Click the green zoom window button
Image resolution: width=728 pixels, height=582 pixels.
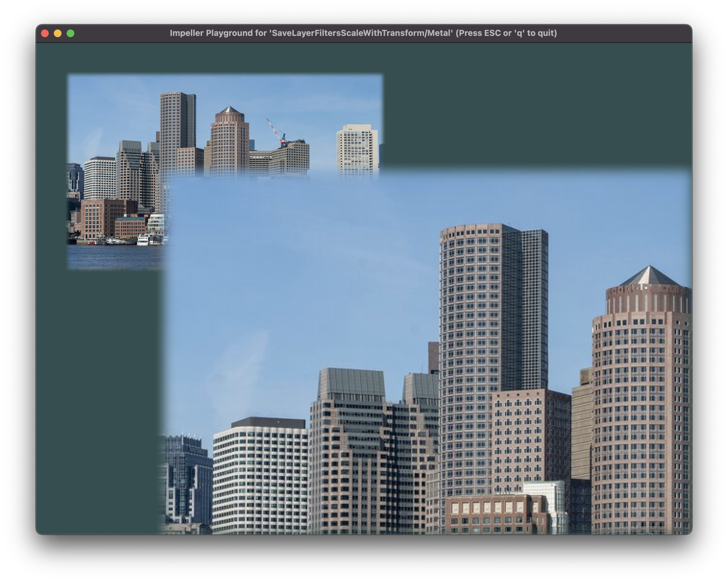[x=70, y=33]
